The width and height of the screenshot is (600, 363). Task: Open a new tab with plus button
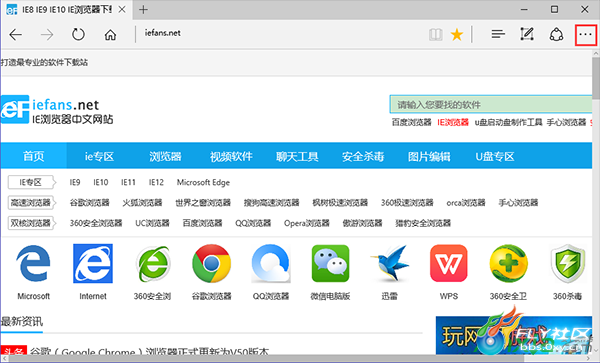[143, 10]
